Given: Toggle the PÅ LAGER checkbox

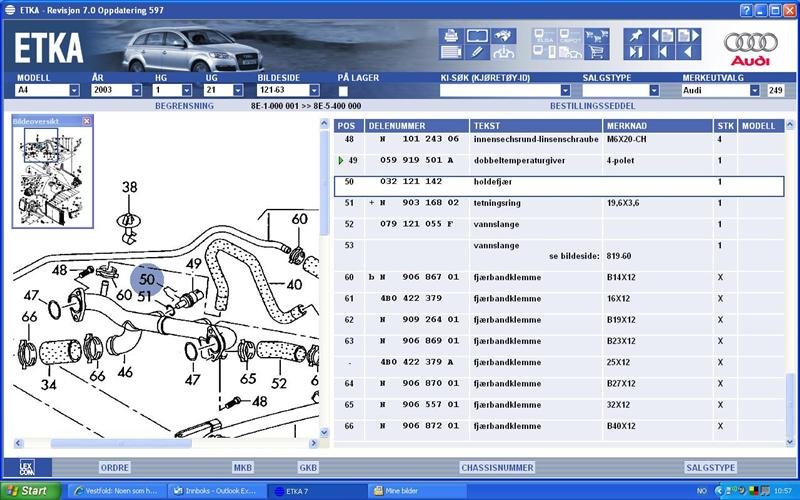Looking at the screenshot, I should pyautogui.click(x=343, y=90).
